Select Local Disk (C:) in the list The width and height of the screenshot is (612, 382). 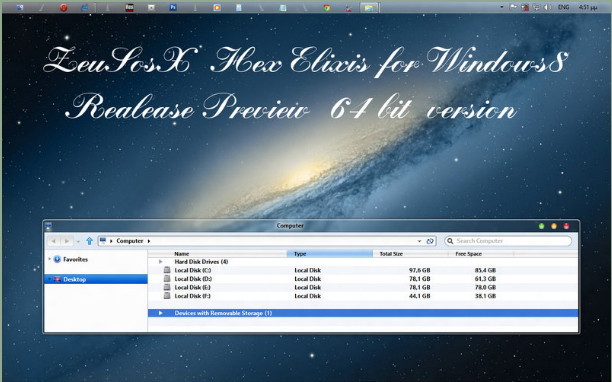click(362, 270)
